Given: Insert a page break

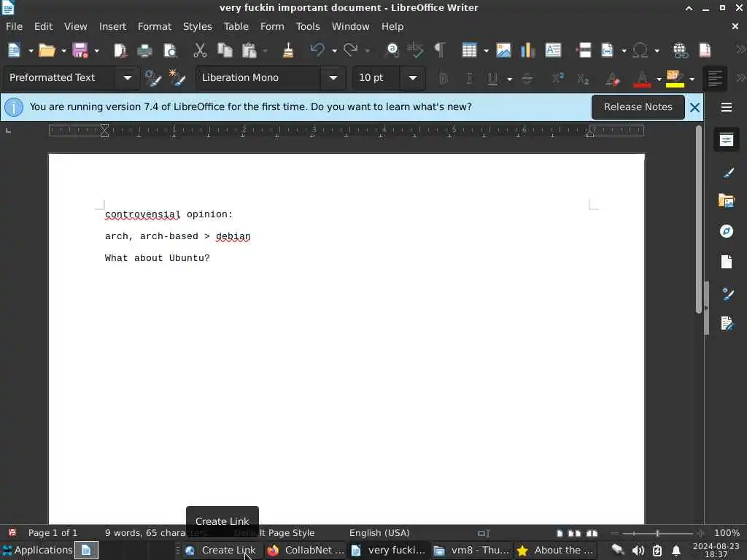Looking at the screenshot, I should (584, 50).
